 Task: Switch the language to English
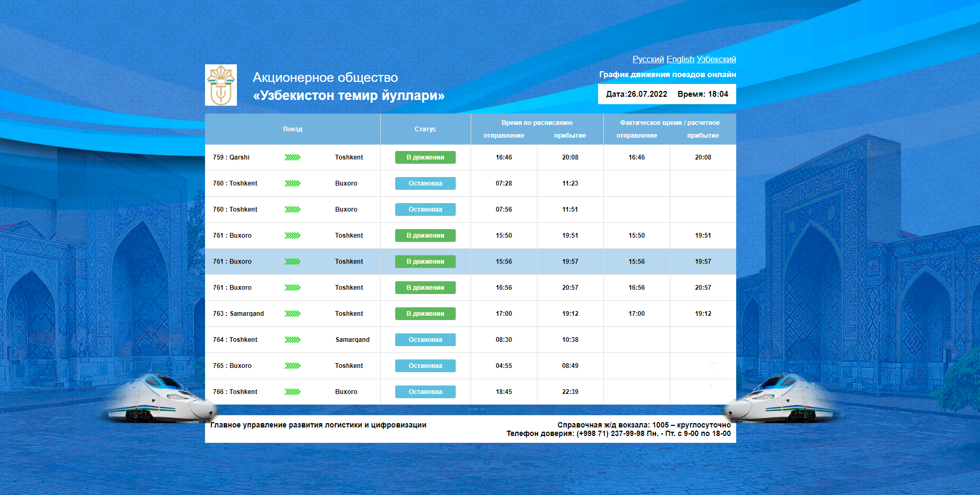680,60
